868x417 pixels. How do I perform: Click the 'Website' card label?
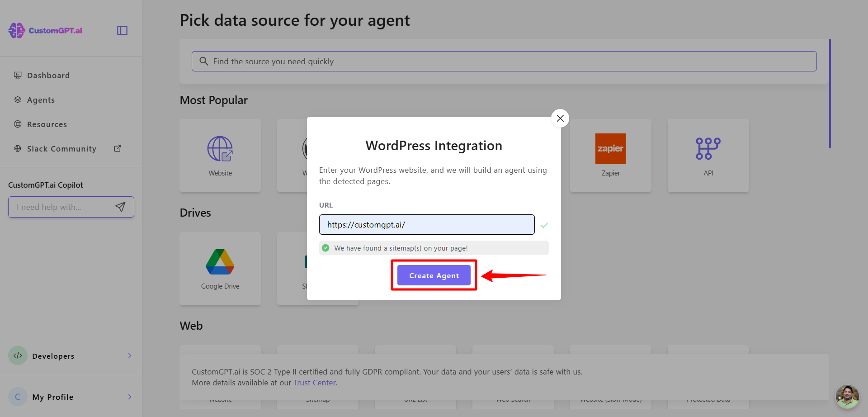220,173
